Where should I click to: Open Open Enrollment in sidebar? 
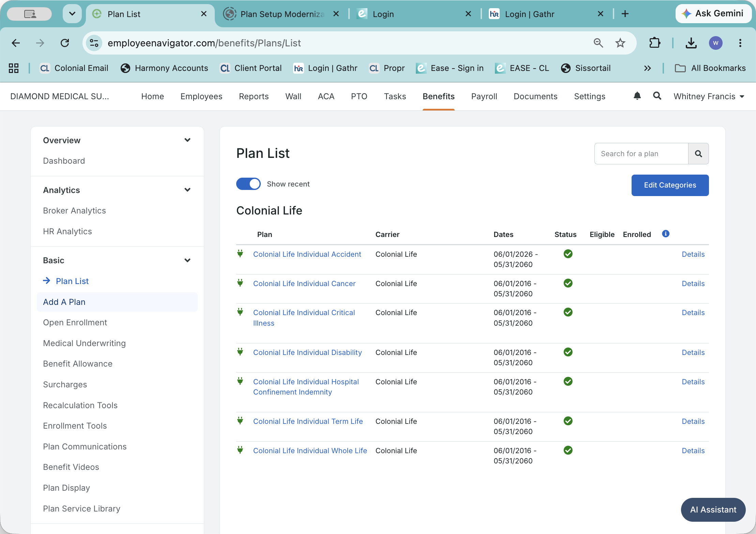(75, 322)
